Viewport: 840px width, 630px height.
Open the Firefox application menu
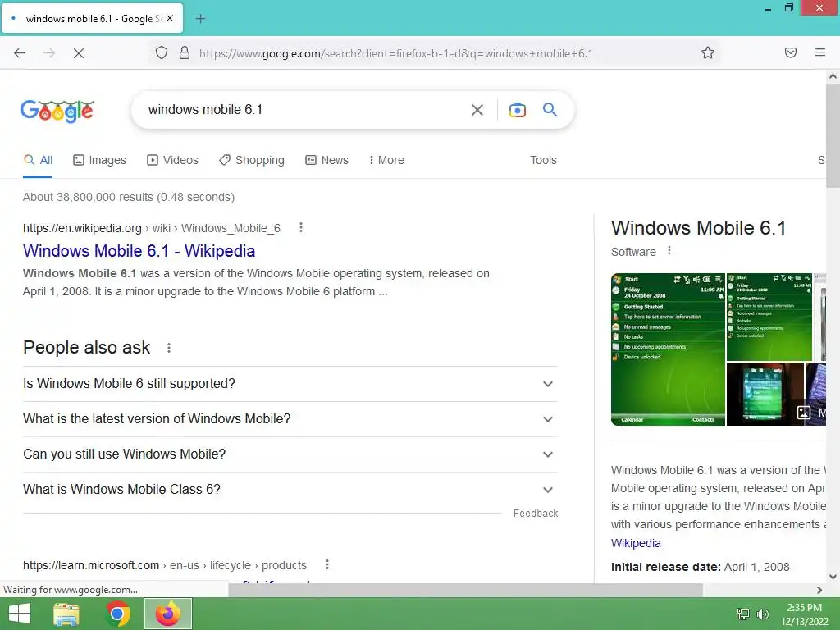820,52
